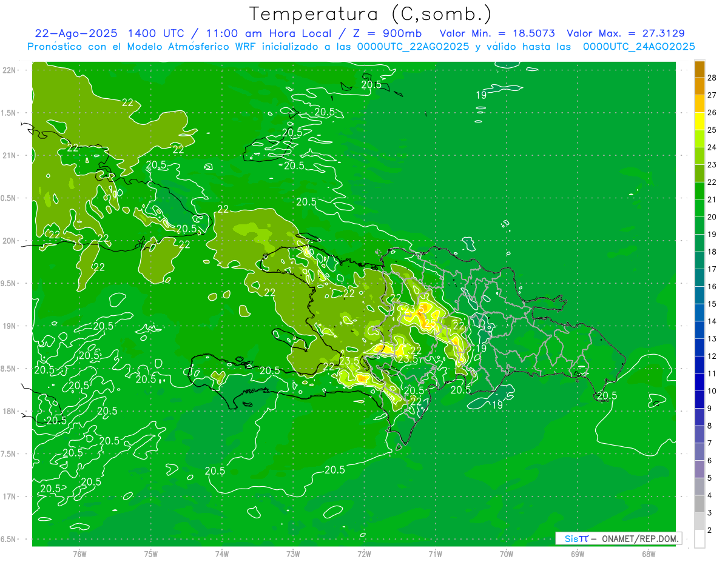Click the '18N' latitude axis label
Viewport: 728px width, 562px height.
10,412
